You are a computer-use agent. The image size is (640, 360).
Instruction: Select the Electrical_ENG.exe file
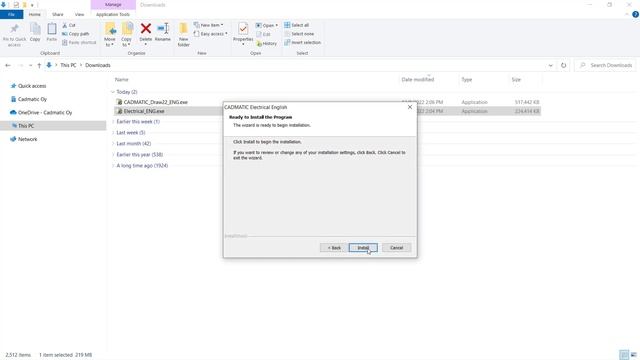pyautogui.click(x=144, y=111)
